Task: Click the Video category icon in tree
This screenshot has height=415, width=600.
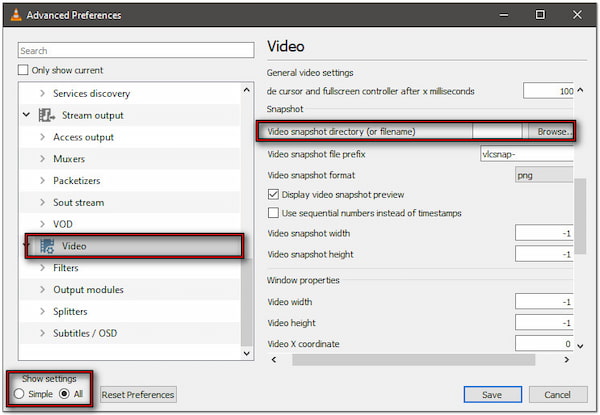Action: click(46, 246)
